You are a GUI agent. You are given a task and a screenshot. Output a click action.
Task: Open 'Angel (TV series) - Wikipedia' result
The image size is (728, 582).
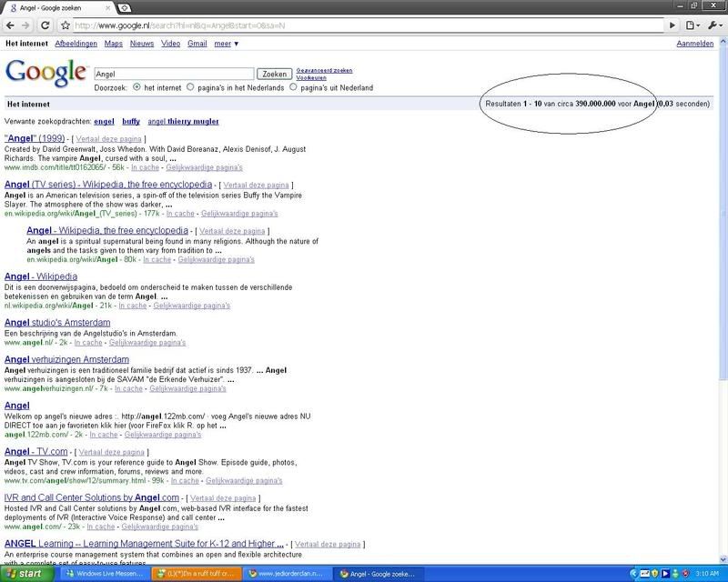click(108, 185)
